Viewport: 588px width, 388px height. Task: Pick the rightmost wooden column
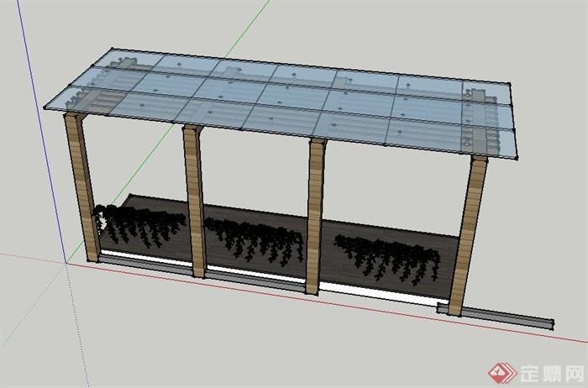click(x=468, y=235)
